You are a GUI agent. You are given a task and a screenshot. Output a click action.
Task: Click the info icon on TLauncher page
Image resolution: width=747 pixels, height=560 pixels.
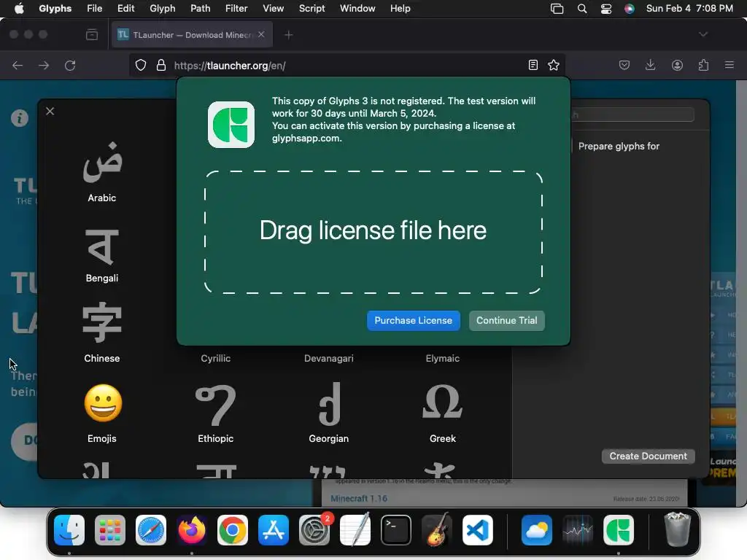[20, 117]
